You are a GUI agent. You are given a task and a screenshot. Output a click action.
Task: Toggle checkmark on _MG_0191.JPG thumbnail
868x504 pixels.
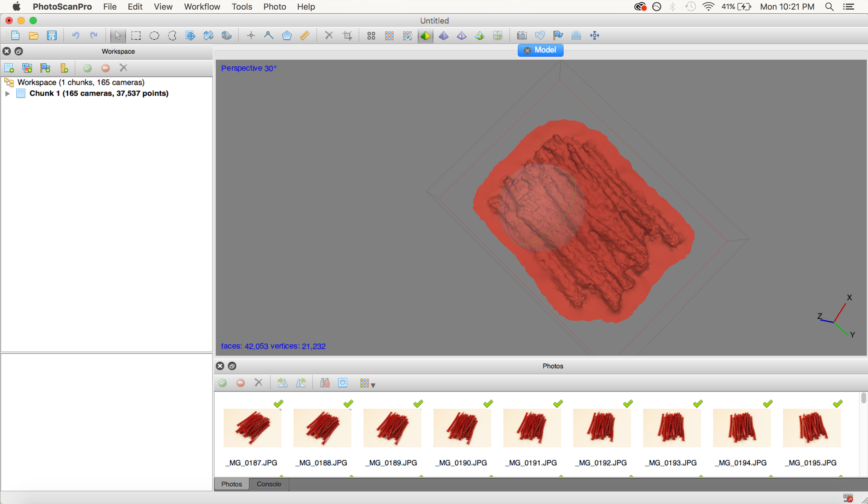[558, 403]
